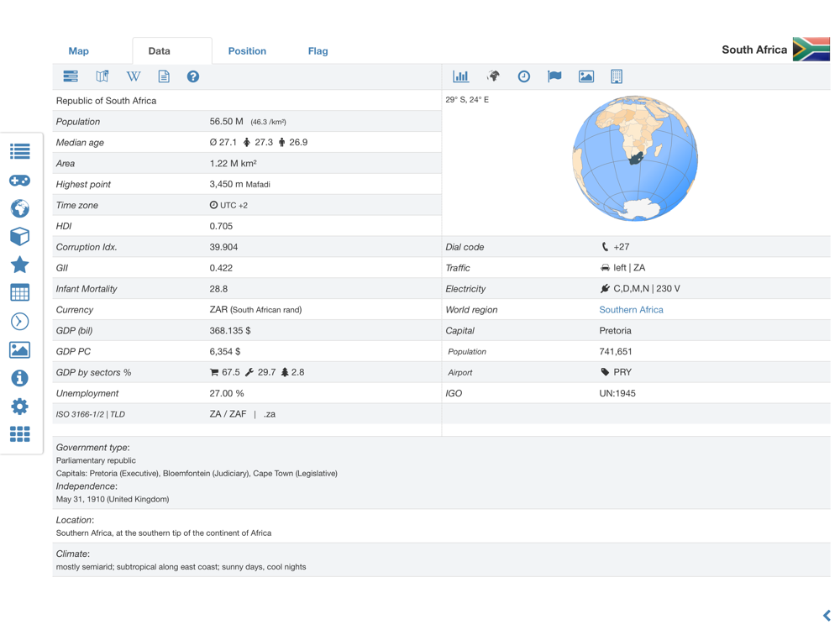
Task: Click the circled arrow icon in sidebar
Action: point(20,322)
